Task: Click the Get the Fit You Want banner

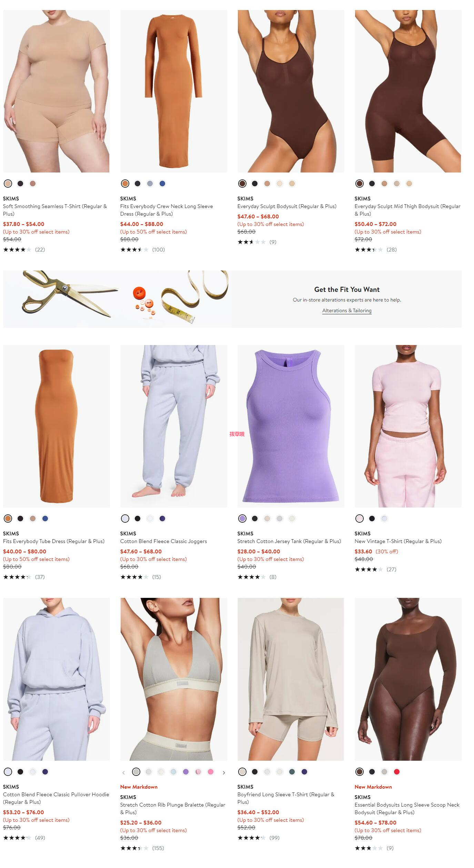Action: (232, 299)
